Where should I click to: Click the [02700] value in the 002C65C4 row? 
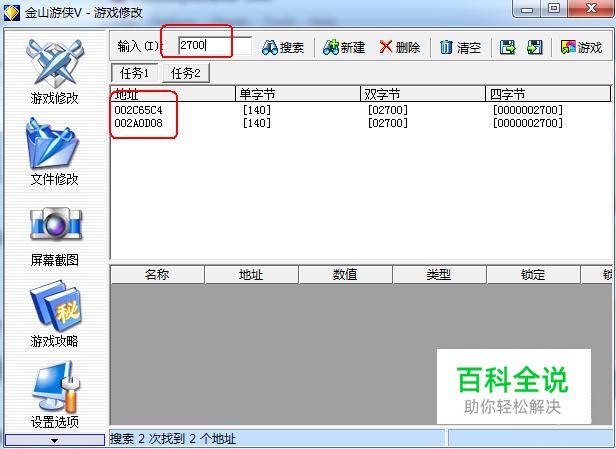click(388, 110)
